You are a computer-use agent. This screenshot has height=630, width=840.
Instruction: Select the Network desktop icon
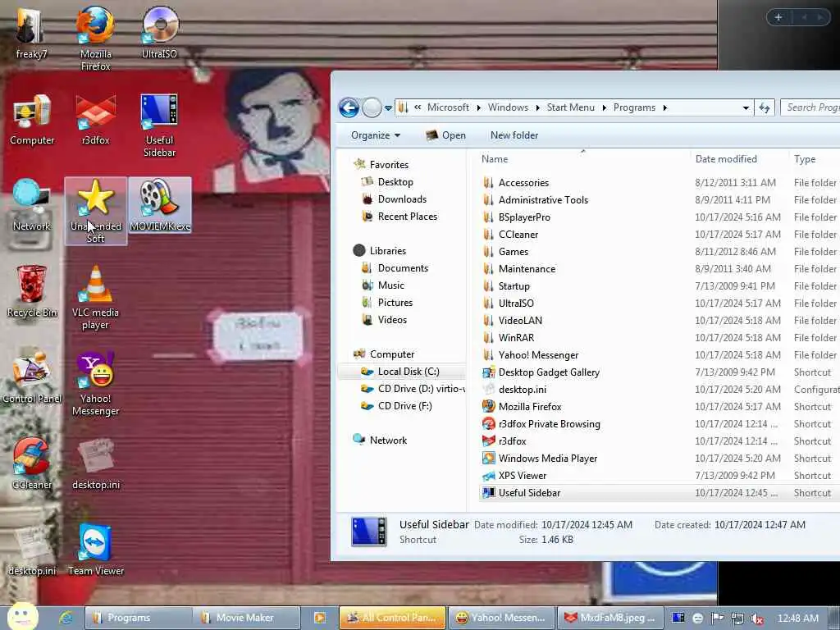32,205
